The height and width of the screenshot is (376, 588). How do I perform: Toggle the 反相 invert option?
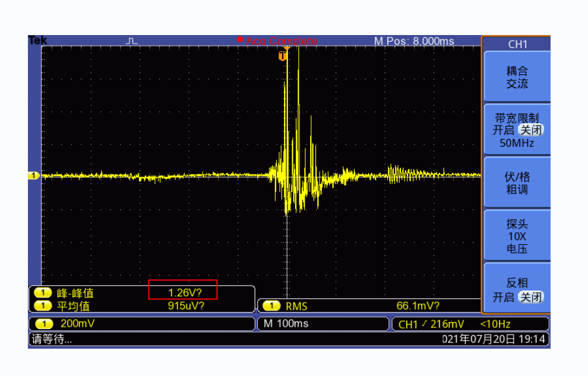click(x=517, y=288)
